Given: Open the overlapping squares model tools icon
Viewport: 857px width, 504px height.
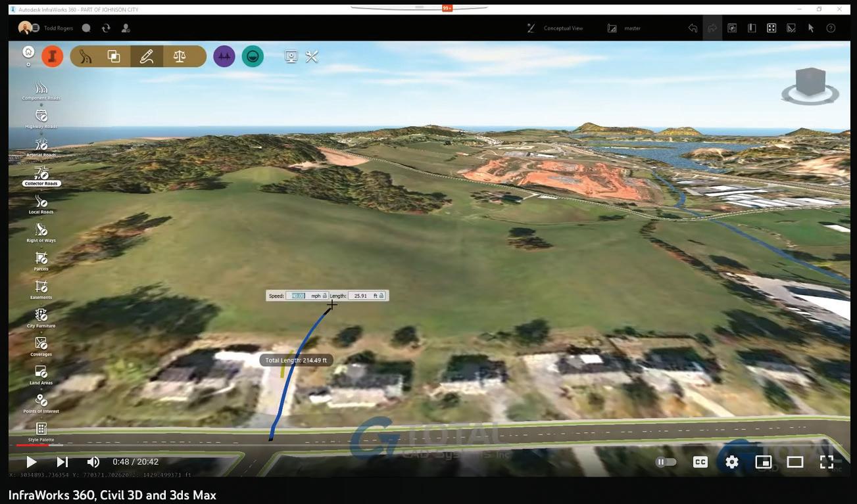Looking at the screenshot, I should (x=114, y=57).
